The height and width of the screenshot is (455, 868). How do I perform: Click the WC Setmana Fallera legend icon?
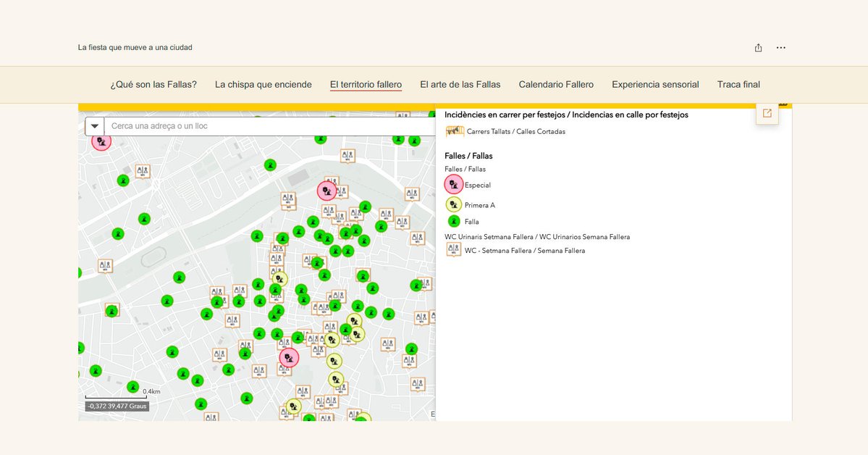(454, 249)
